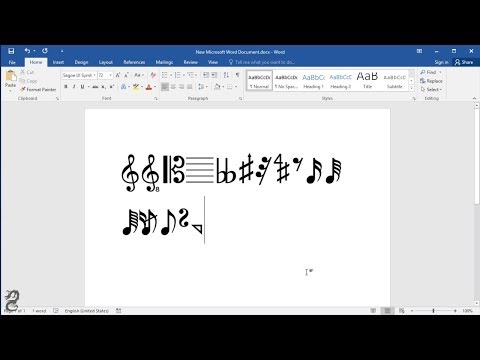
Task: Justify the text
Action: click(x=190, y=87)
